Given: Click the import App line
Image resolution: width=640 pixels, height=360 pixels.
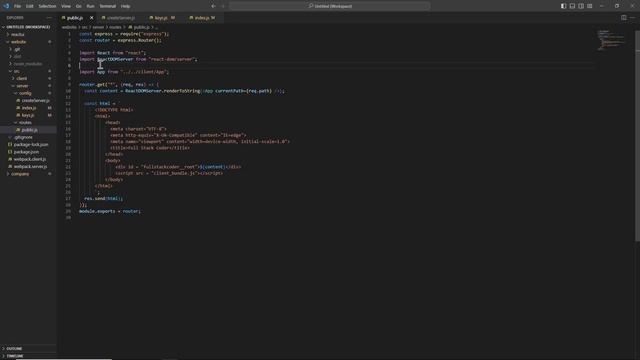Looking at the screenshot, I should coord(124,72).
